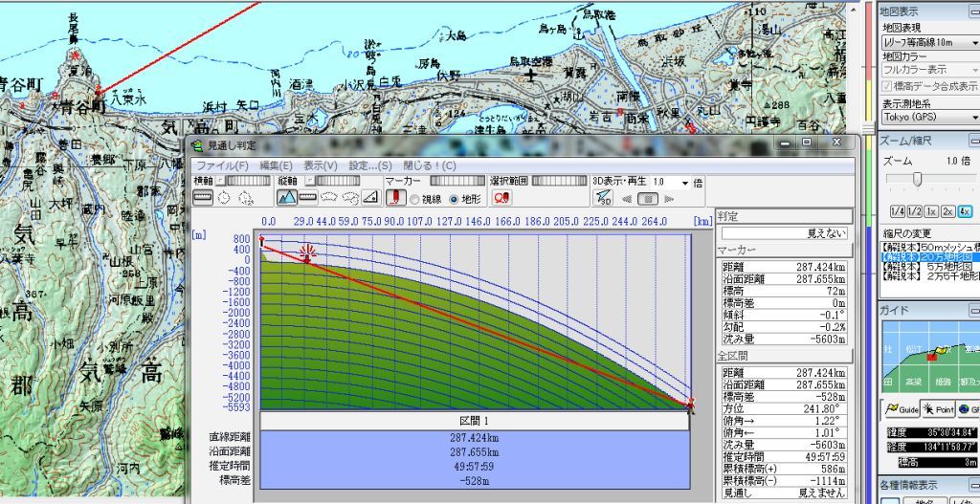Click marker at 29 km on profile
Image resolution: width=980 pixels, height=504 pixels.
point(307,254)
